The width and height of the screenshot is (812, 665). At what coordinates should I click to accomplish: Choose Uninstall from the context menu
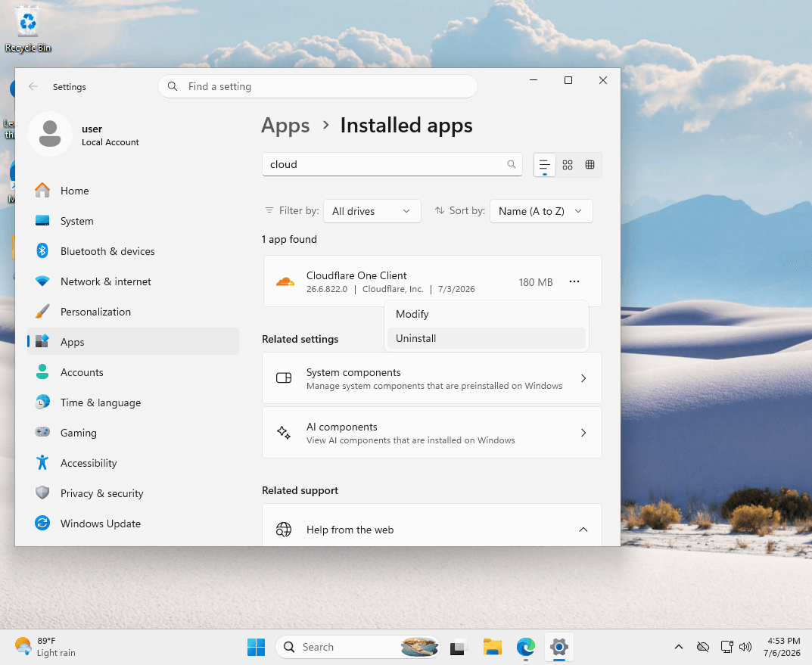487,338
